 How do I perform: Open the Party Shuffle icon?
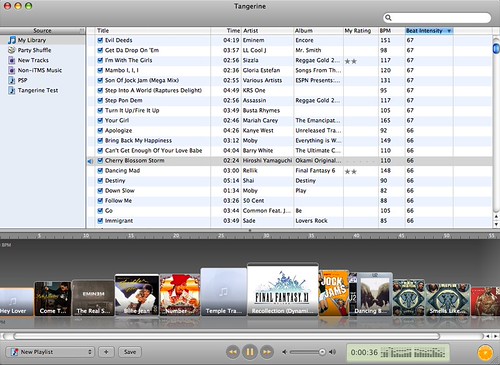pos(12,50)
